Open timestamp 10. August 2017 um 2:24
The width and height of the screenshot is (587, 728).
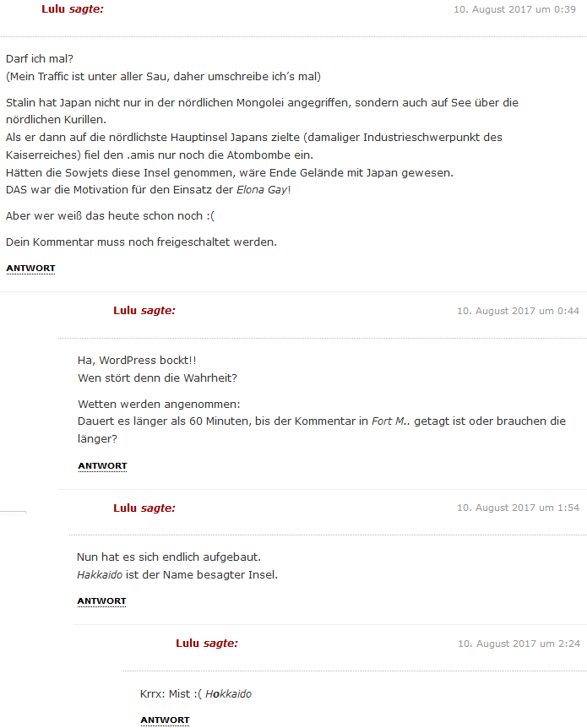(x=519, y=644)
